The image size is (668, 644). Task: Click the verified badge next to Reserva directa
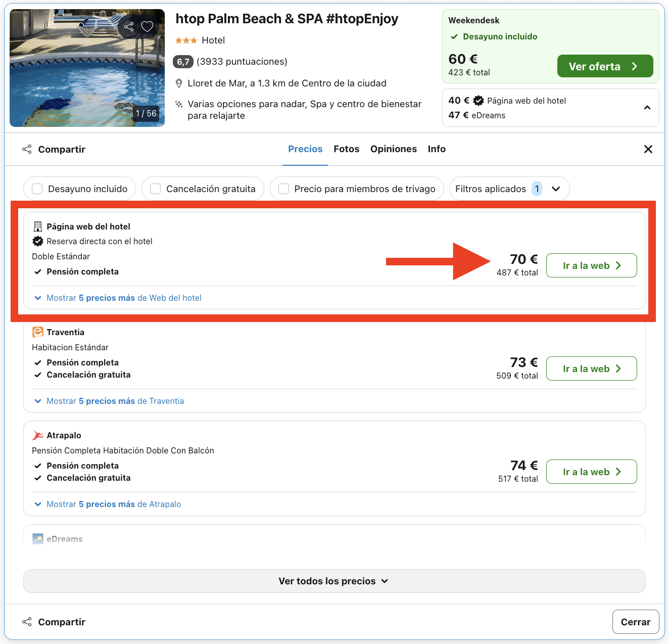tap(38, 241)
